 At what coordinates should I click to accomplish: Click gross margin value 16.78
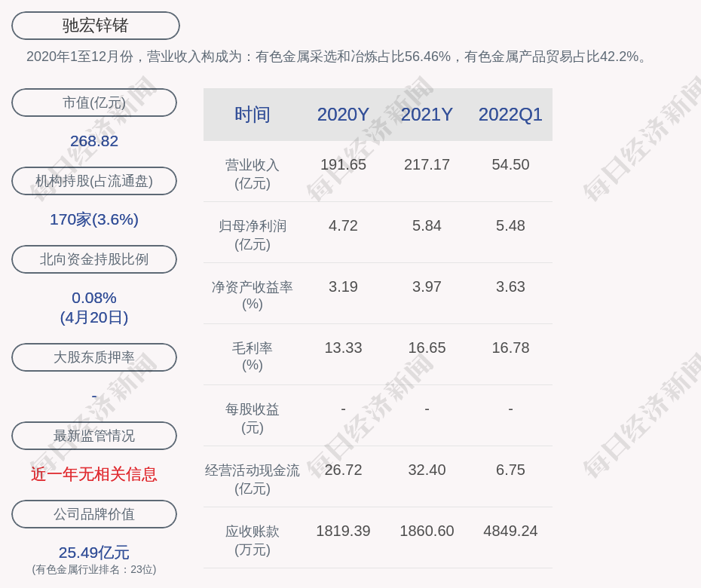click(x=510, y=348)
